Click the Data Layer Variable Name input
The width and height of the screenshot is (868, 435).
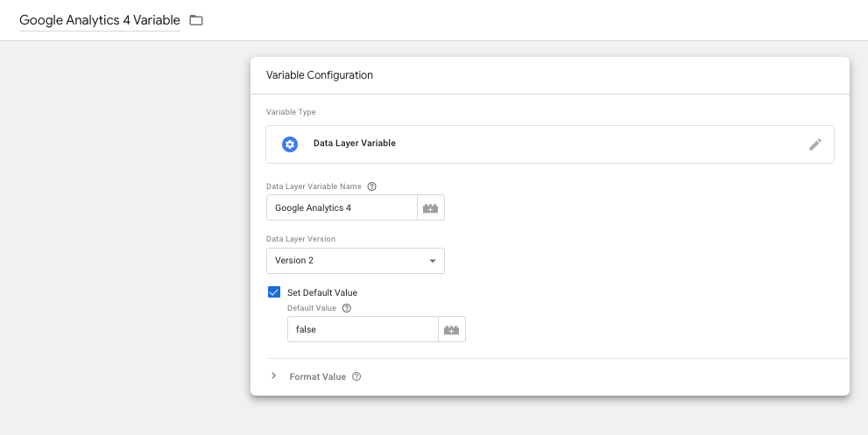tap(342, 207)
